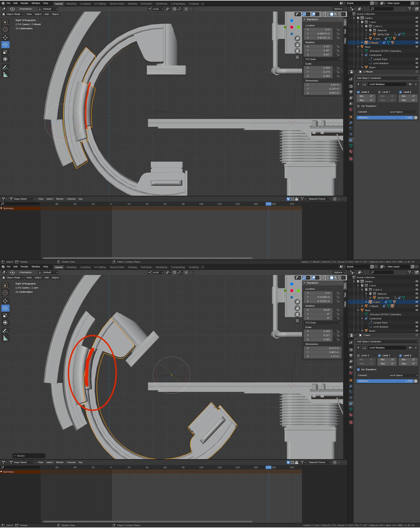This screenshot has height=528, width=420.
Task: Open Orientation Default dropdown in upper window
Action: point(48,9)
